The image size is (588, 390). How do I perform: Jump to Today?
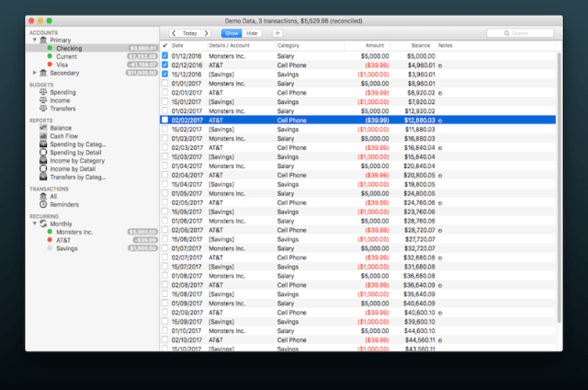(190, 33)
